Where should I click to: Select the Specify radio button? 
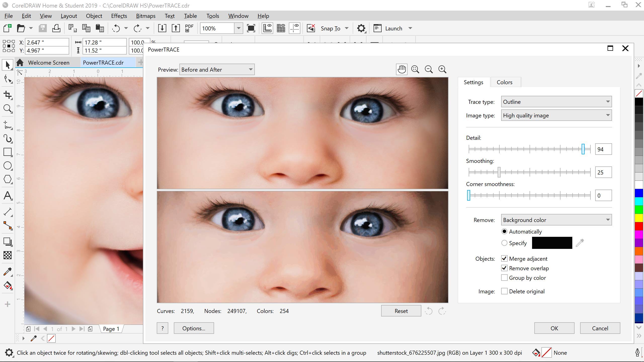[504, 243]
